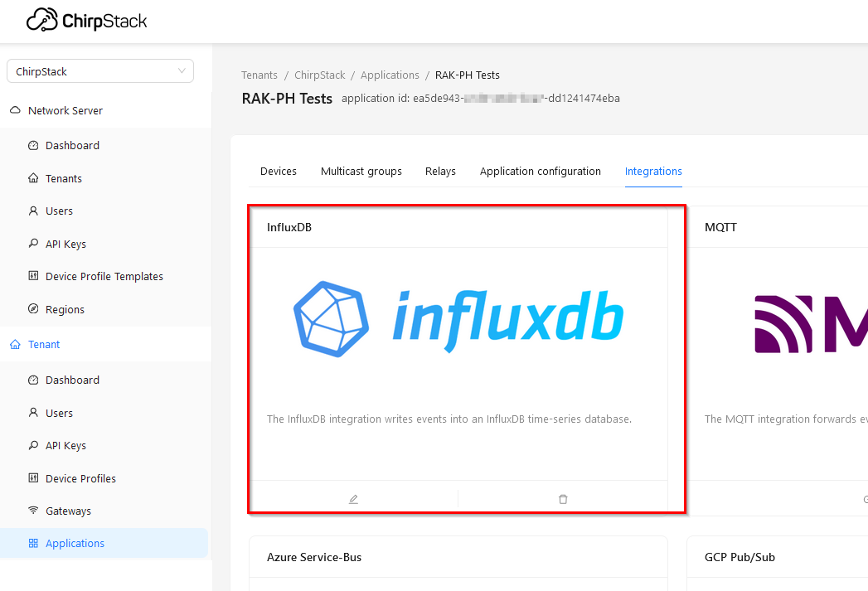This screenshot has width=868, height=591.
Task: Switch to the Devices tab
Action: 278,171
